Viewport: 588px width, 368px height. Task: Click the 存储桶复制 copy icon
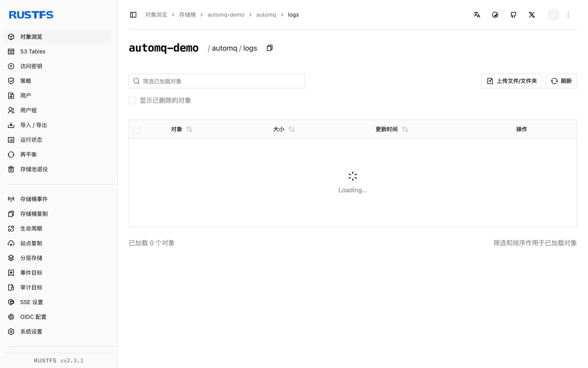coord(11,214)
